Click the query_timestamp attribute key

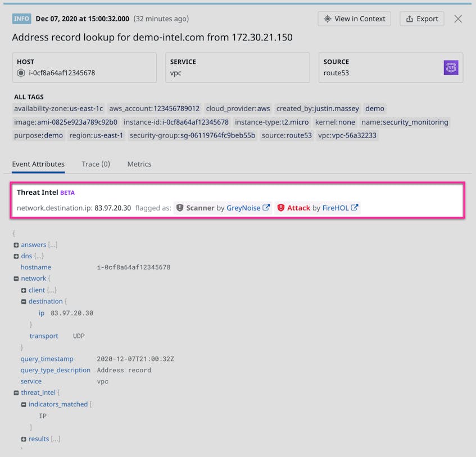[x=47, y=359]
